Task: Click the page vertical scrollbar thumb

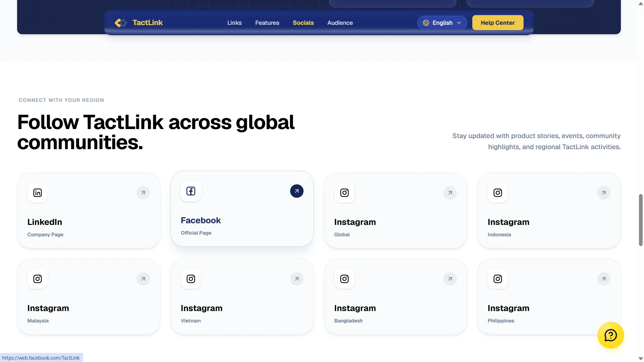Action: click(641, 220)
